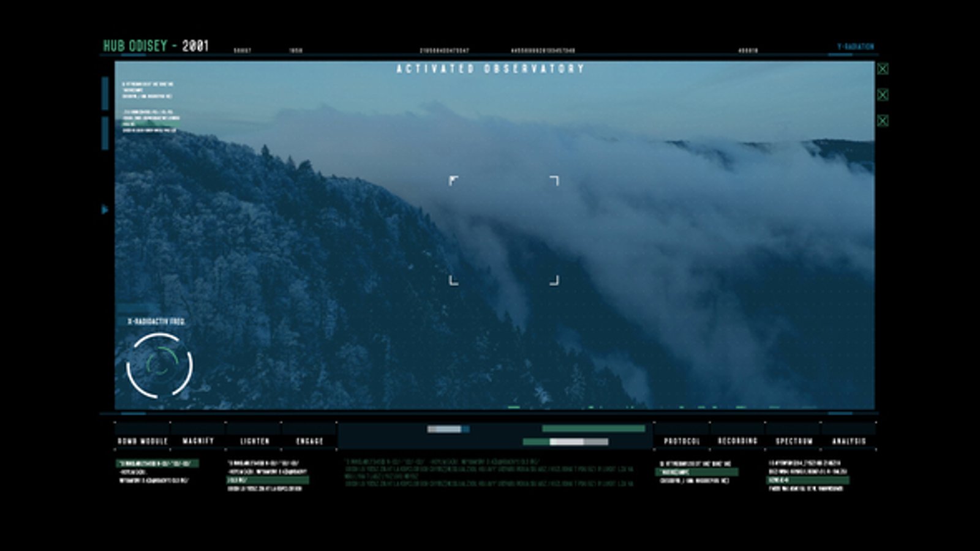Click the HUB ODISEY - 2001 logo

click(x=157, y=44)
